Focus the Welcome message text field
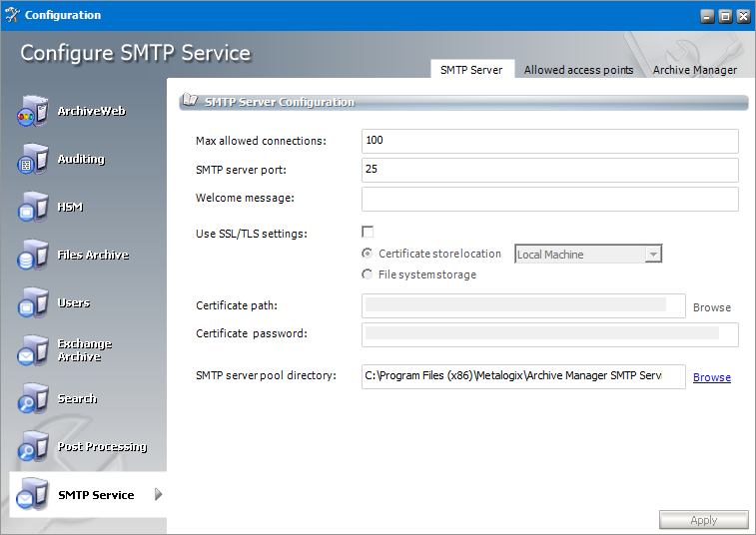 click(x=549, y=199)
